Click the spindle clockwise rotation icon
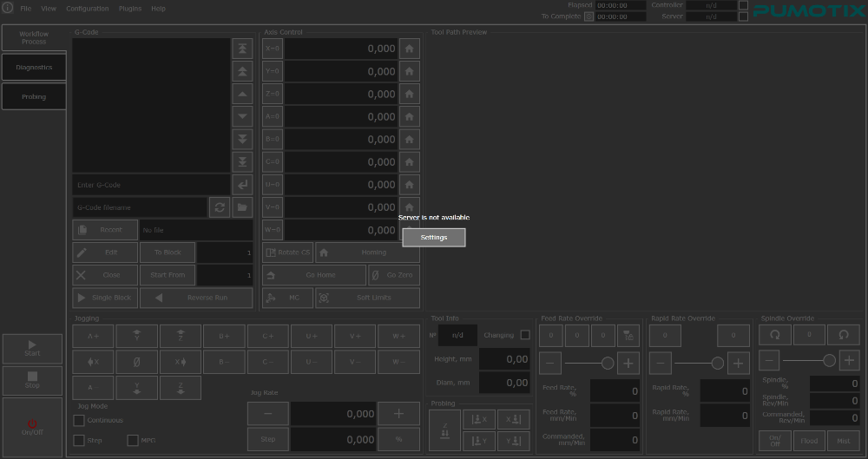 point(774,335)
